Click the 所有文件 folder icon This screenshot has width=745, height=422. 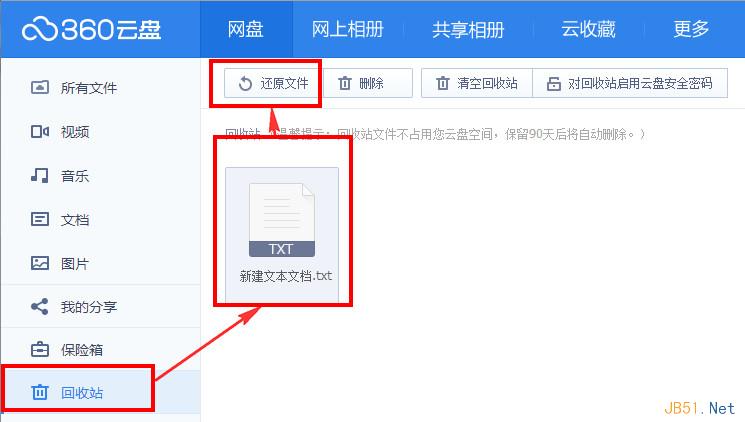(x=40, y=87)
